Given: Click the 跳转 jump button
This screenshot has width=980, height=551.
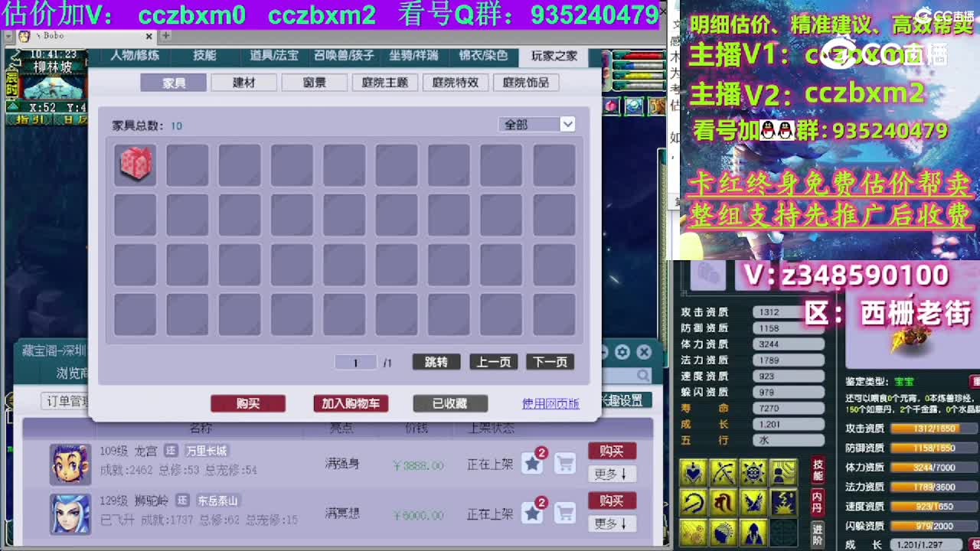Looking at the screenshot, I should tap(436, 363).
